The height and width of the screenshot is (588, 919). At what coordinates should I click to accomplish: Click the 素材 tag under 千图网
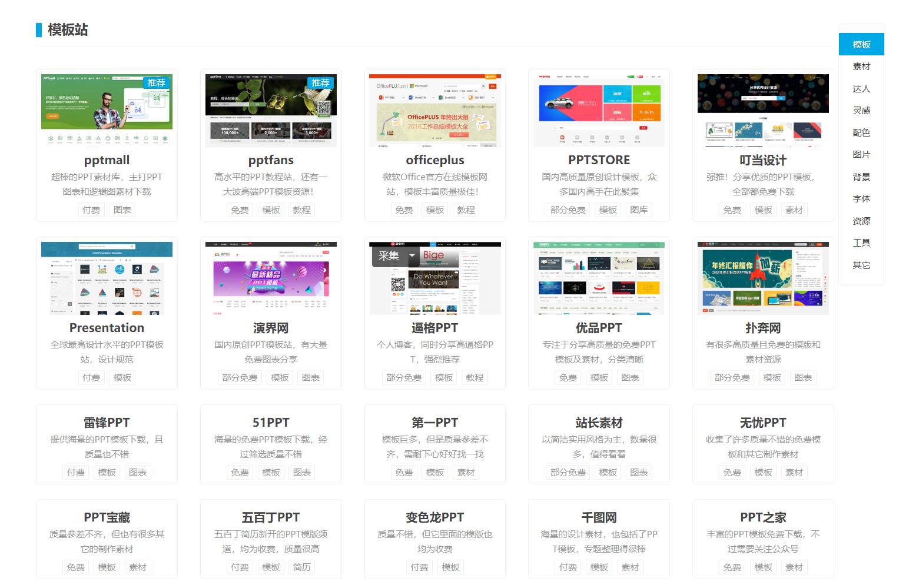pos(630,567)
